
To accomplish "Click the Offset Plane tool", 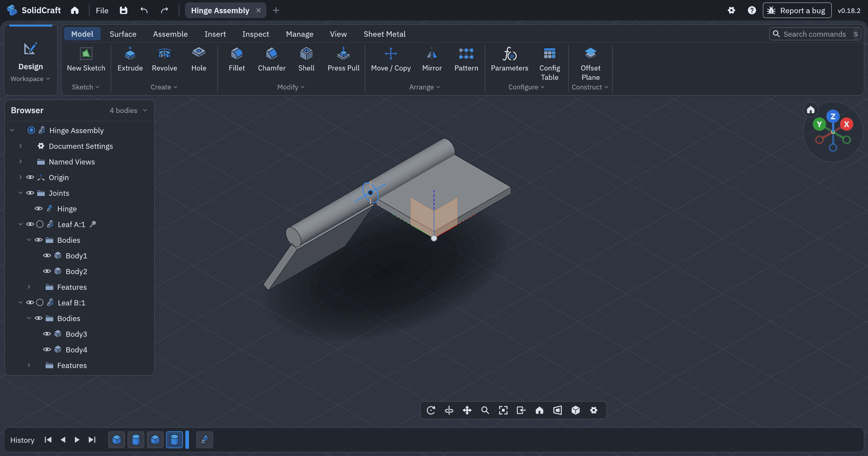I will [590, 64].
